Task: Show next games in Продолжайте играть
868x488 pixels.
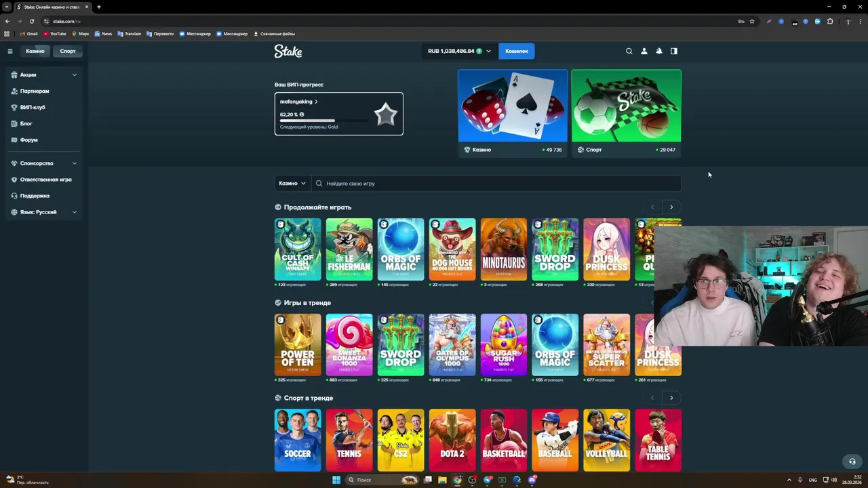Action: (671, 207)
